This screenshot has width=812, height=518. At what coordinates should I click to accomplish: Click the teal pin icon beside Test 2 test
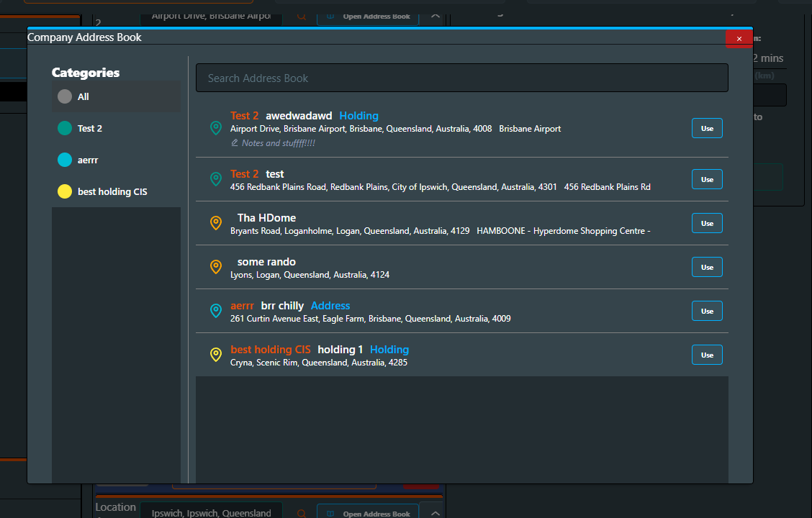coord(215,179)
